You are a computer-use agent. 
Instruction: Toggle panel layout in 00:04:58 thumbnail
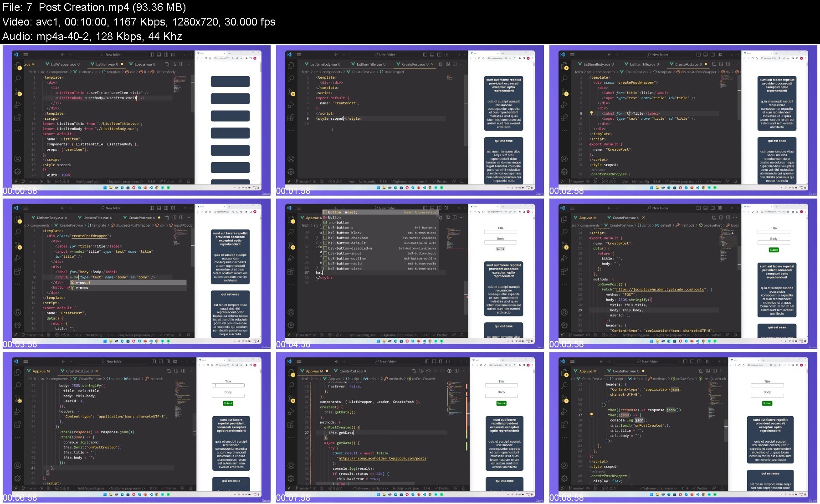(x=432, y=208)
